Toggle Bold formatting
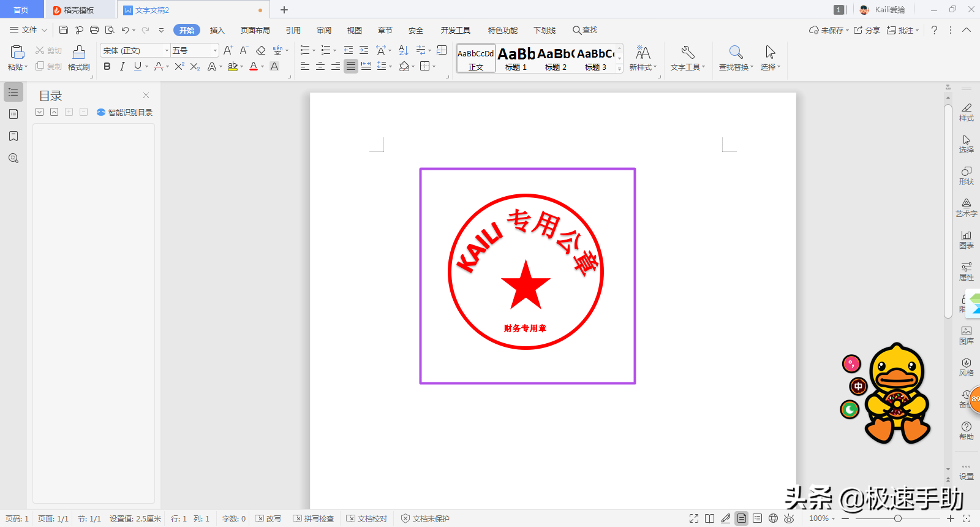The width and height of the screenshot is (980, 527). tap(107, 66)
